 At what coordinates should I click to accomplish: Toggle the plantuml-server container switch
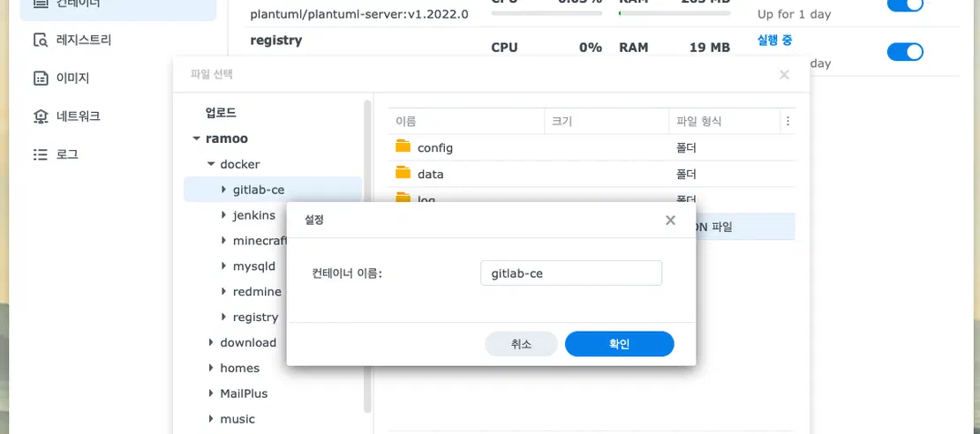pos(905,4)
